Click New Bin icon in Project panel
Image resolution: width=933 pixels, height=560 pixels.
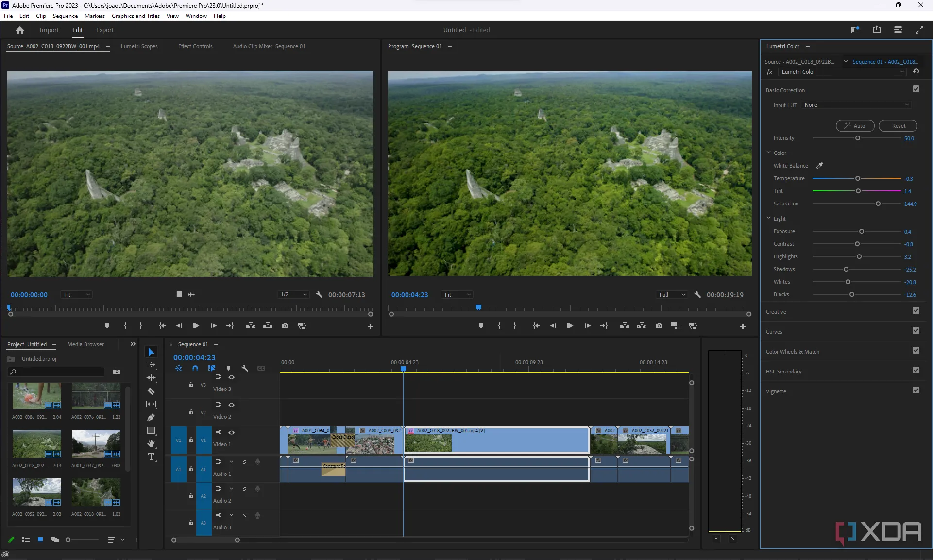[117, 372]
